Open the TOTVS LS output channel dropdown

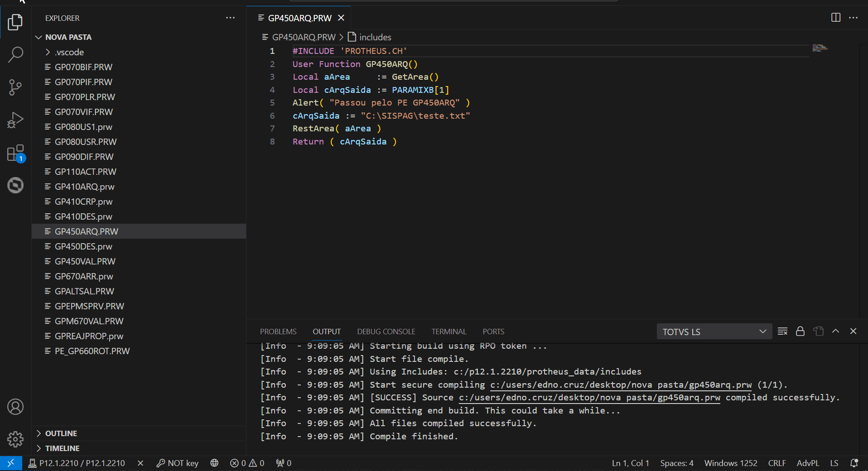click(714, 332)
